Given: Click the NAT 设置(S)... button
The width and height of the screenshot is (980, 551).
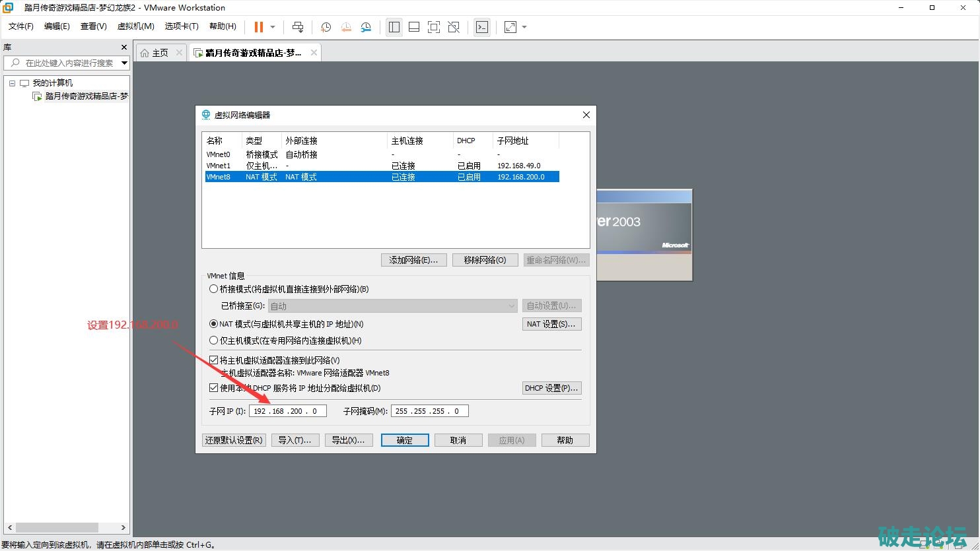Looking at the screenshot, I should pyautogui.click(x=551, y=324).
